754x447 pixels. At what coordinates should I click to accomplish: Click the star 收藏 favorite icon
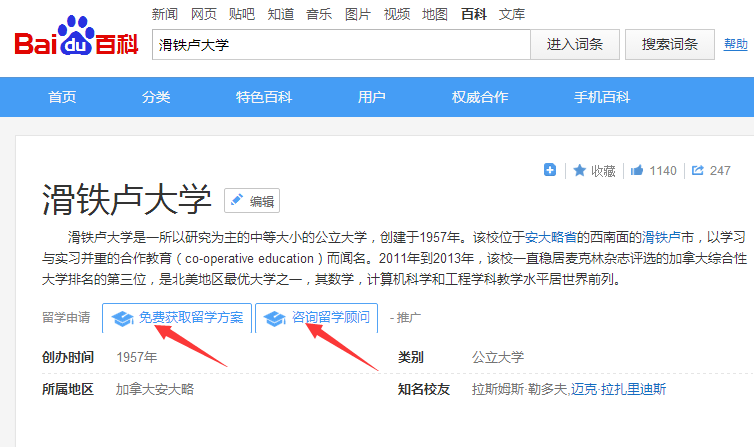click(x=579, y=170)
